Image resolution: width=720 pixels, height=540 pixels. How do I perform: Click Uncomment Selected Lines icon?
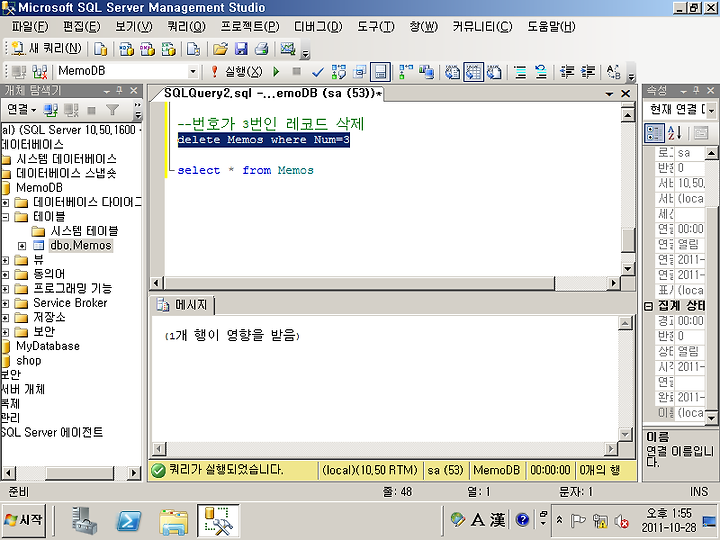click(541, 72)
